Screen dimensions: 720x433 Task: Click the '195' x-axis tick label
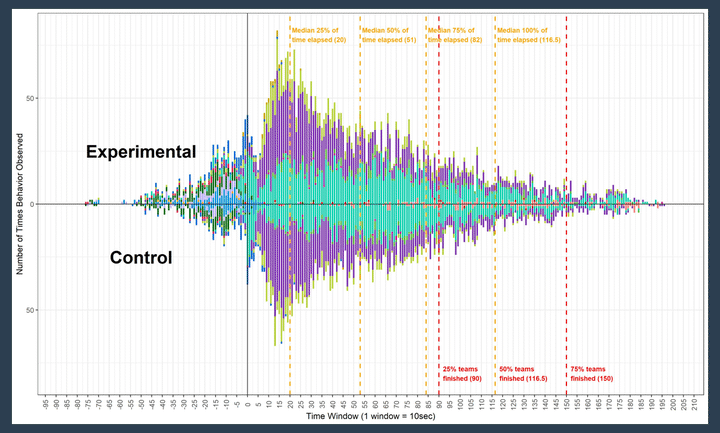[x=663, y=404]
